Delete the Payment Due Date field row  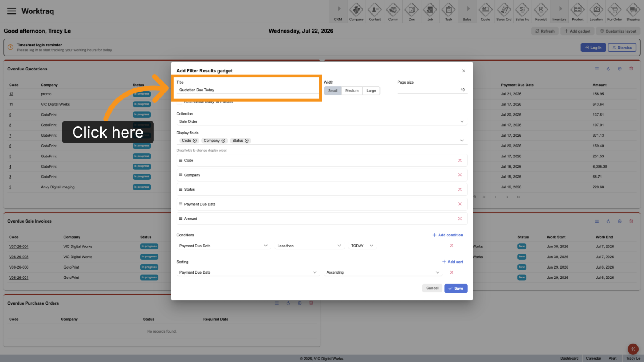coord(460,204)
